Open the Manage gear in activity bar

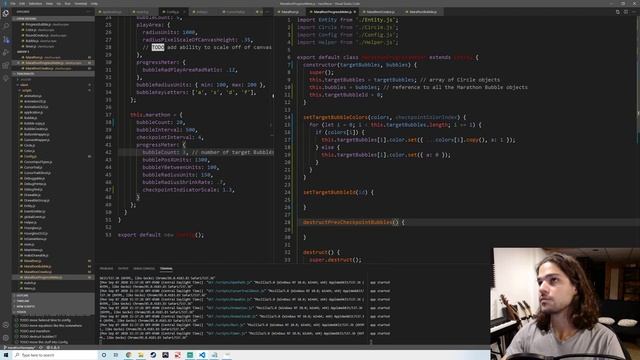6,338
